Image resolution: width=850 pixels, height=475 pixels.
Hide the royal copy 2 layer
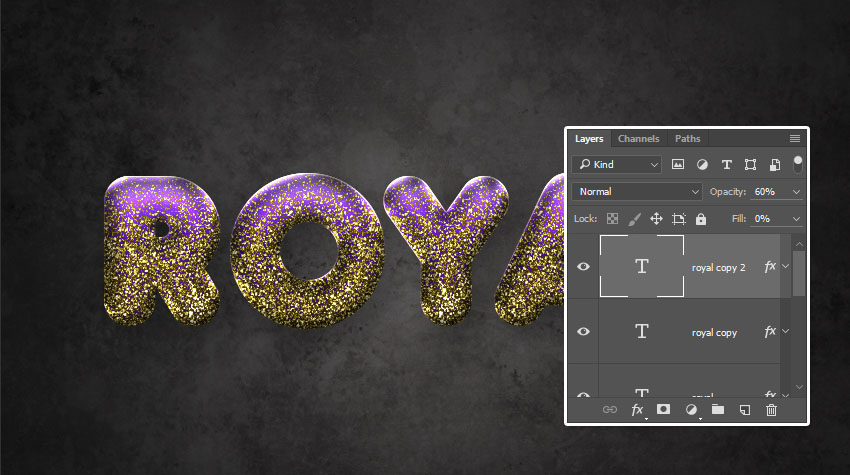(584, 267)
